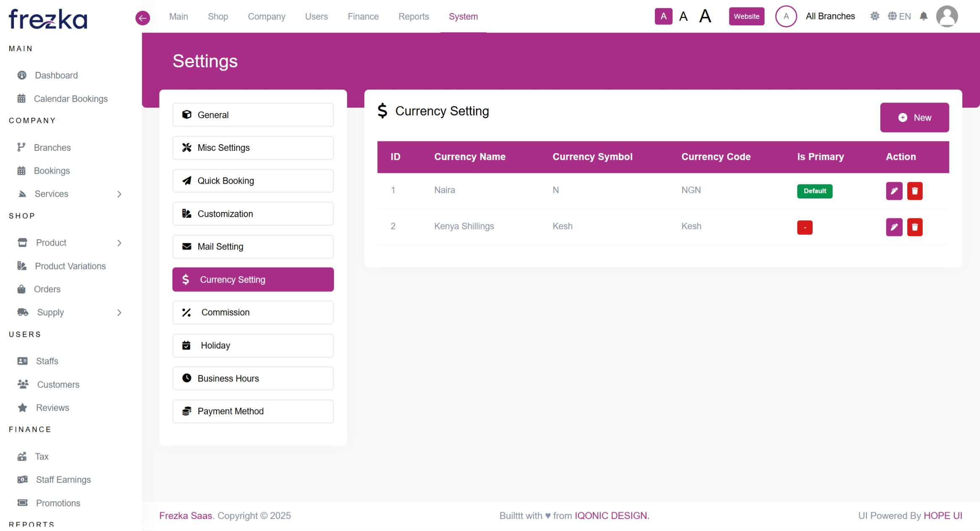Open the EN language dropdown
Image resolution: width=980 pixels, height=531 pixels.
(899, 16)
